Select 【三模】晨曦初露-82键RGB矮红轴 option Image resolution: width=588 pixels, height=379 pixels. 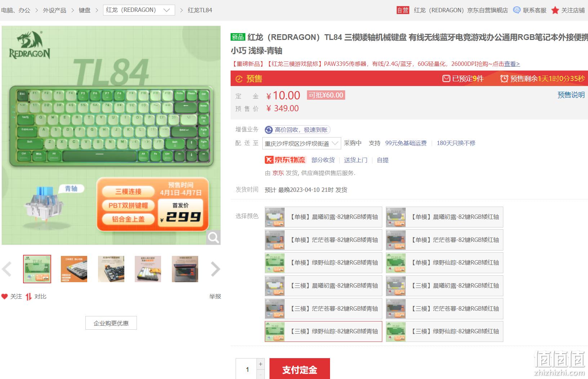pos(444,286)
